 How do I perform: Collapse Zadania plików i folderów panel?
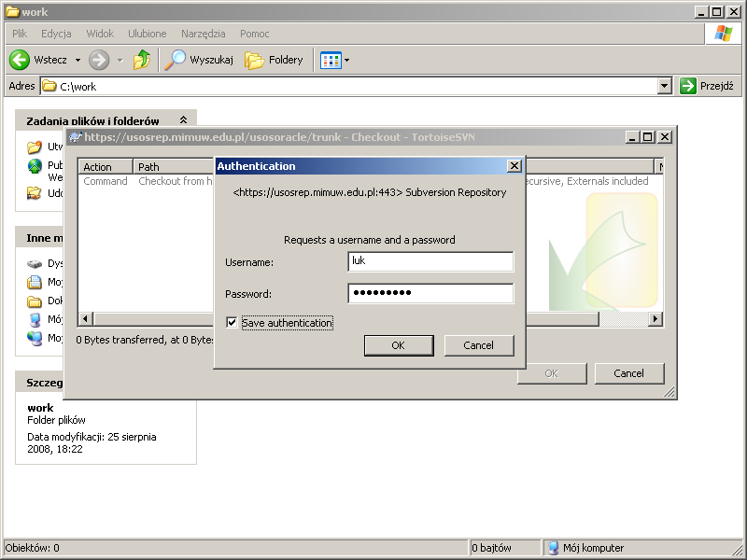click(x=183, y=120)
